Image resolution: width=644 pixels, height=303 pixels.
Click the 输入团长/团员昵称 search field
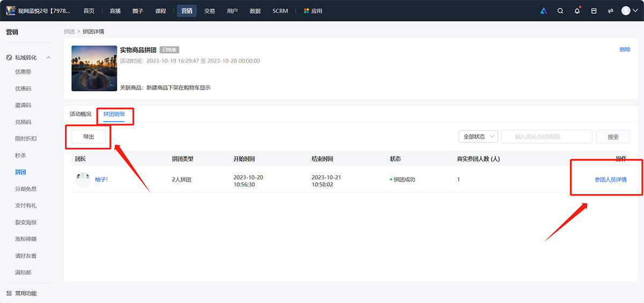tap(546, 136)
